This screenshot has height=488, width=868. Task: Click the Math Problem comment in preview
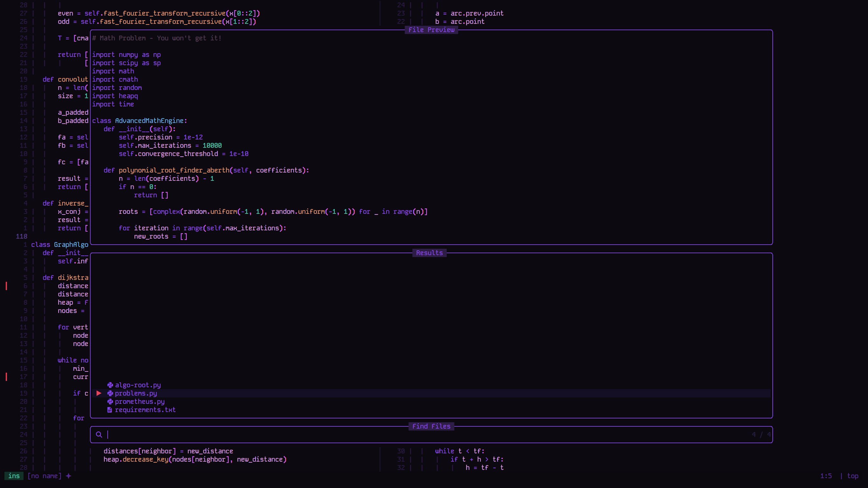click(157, 38)
